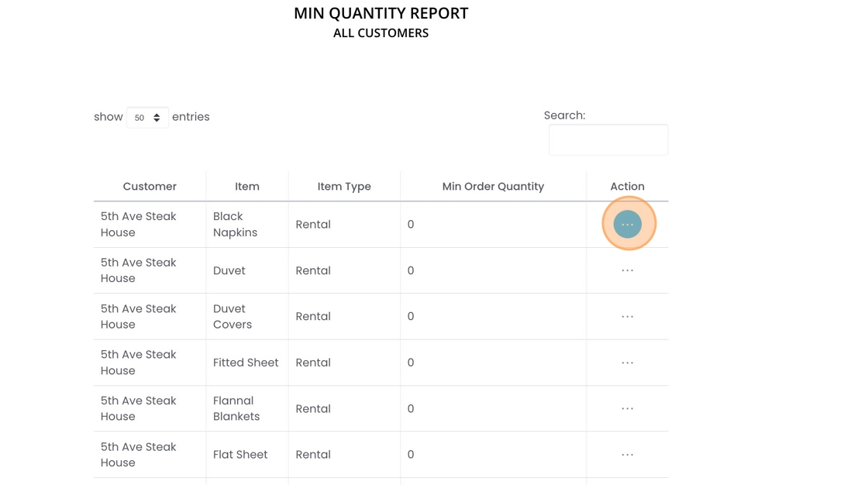Open action menu for Black Napkins row
The image size is (868, 485).
pyautogui.click(x=628, y=225)
